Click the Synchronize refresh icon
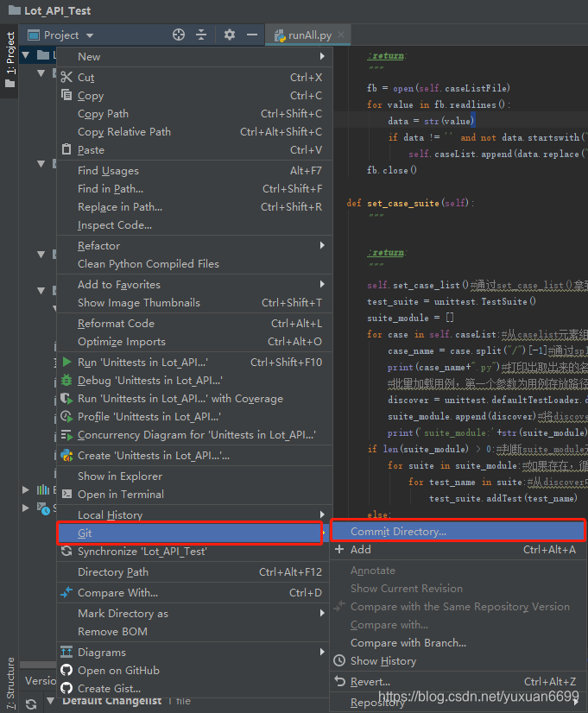 pyautogui.click(x=66, y=551)
